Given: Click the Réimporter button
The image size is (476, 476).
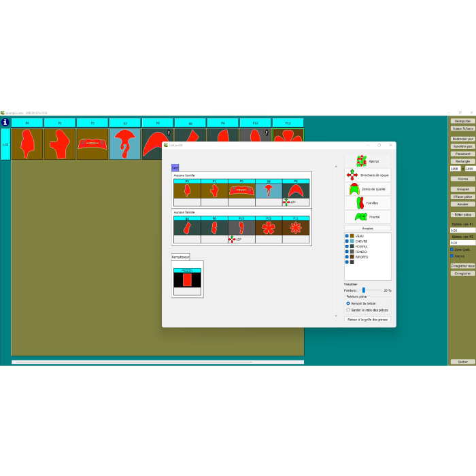Looking at the screenshot, I should (x=462, y=121).
